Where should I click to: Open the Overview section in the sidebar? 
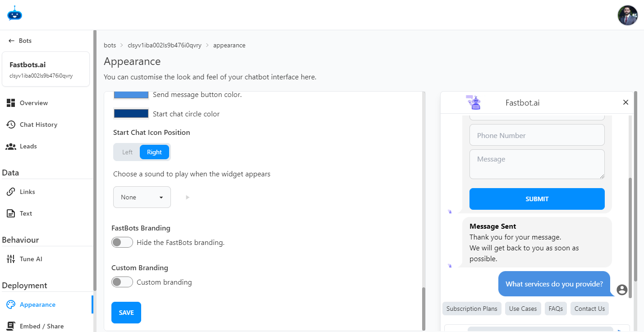click(x=34, y=102)
